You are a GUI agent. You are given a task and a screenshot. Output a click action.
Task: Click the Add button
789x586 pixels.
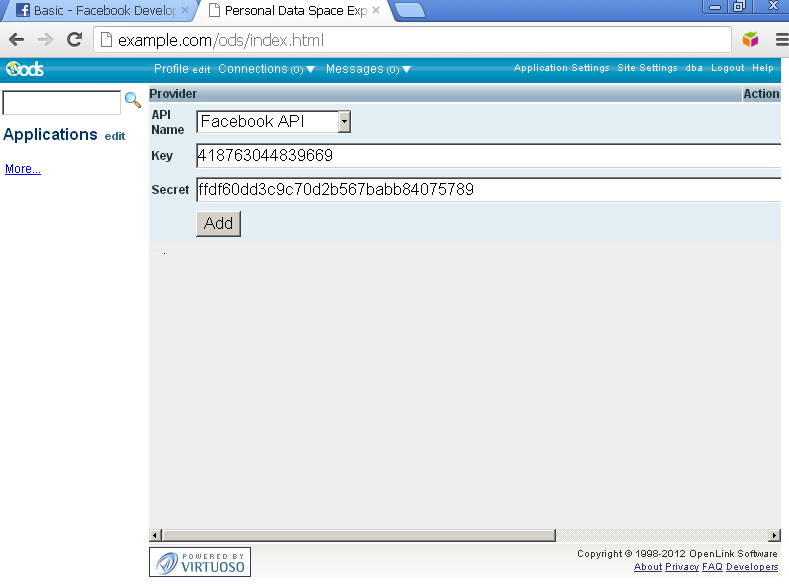pyautogui.click(x=218, y=223)
